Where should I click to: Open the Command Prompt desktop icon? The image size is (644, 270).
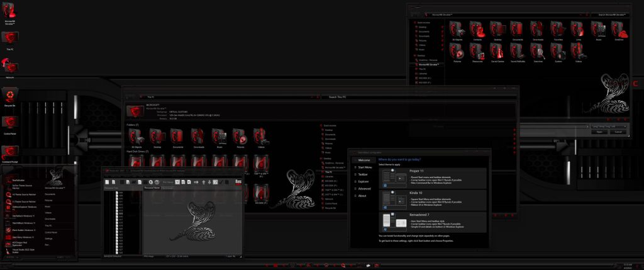(x=10, y=152)
